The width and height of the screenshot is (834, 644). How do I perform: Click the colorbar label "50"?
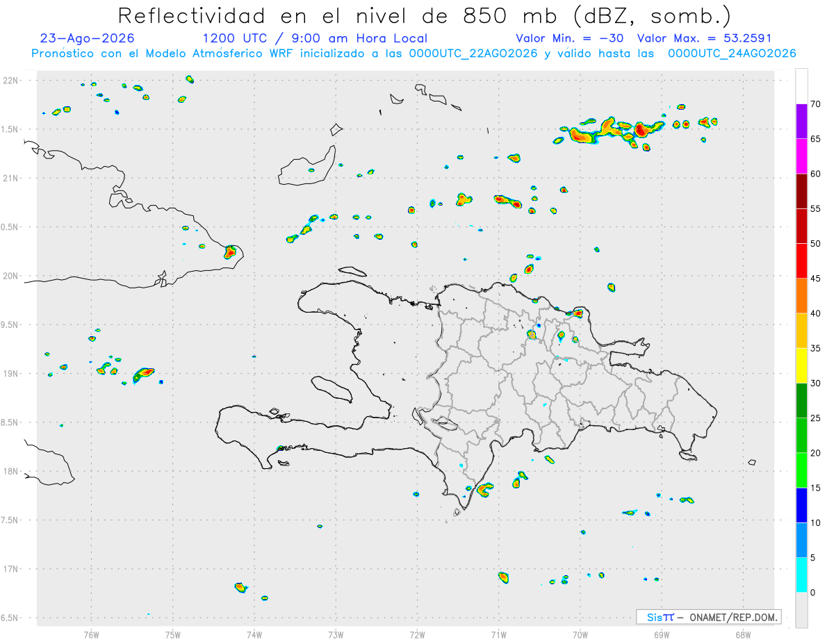[x=816, y=244]
